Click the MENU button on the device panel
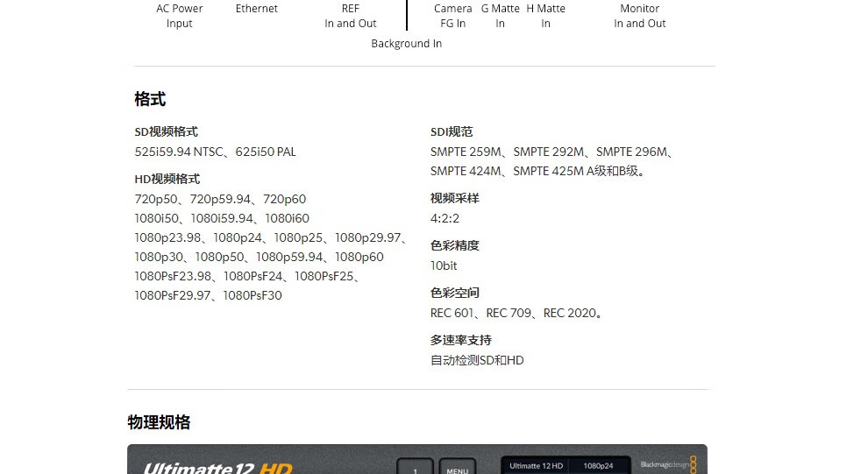This screenshot has width=868, height=474. 458,466
